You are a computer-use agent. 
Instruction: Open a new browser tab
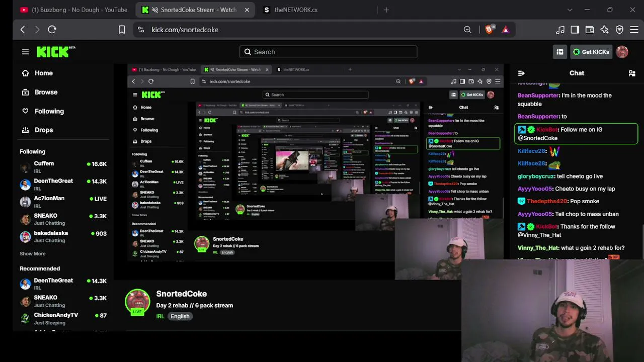point(386,10)
